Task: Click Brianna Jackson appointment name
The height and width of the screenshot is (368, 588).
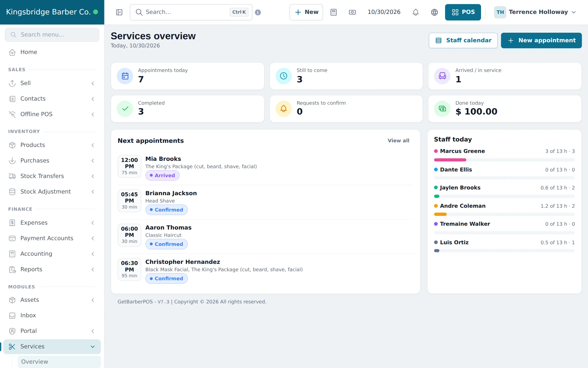Action: [171, 193]
